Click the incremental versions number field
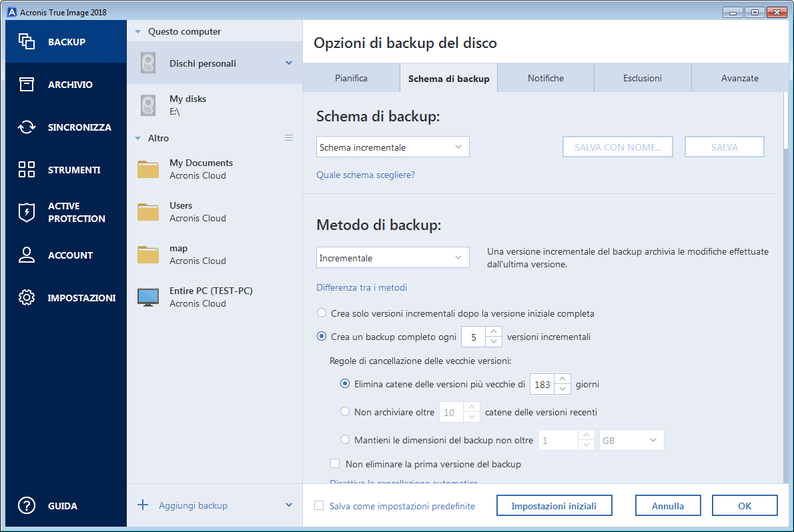Image resolution: width=794 pixels, height=532 pixels. (x=474, y=337)
